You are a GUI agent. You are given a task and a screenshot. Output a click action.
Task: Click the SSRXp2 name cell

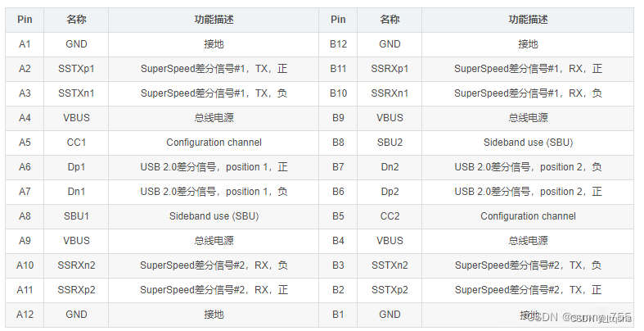pos(76,290)
